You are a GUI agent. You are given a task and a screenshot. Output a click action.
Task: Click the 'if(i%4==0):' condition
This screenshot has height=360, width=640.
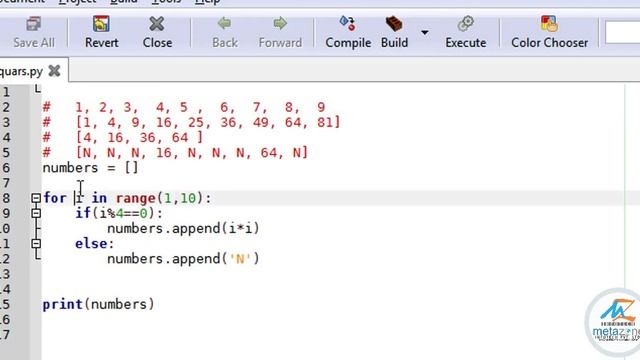[x=119, y=213]
